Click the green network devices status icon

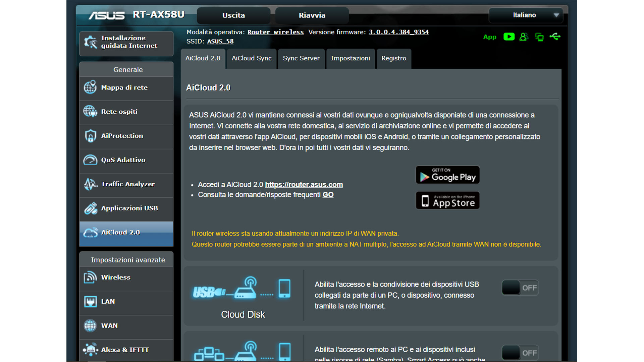(x=539, y=37)
